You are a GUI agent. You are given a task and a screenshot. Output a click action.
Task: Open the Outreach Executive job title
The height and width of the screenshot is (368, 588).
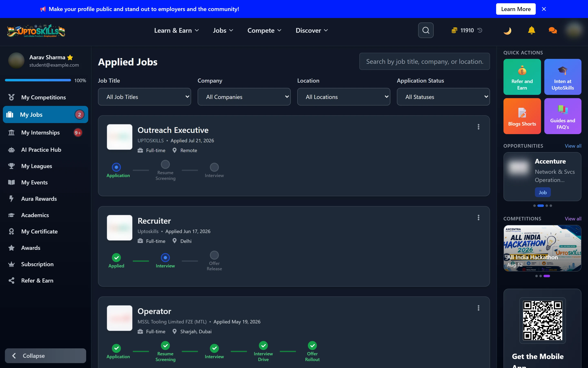pos(173,130)
